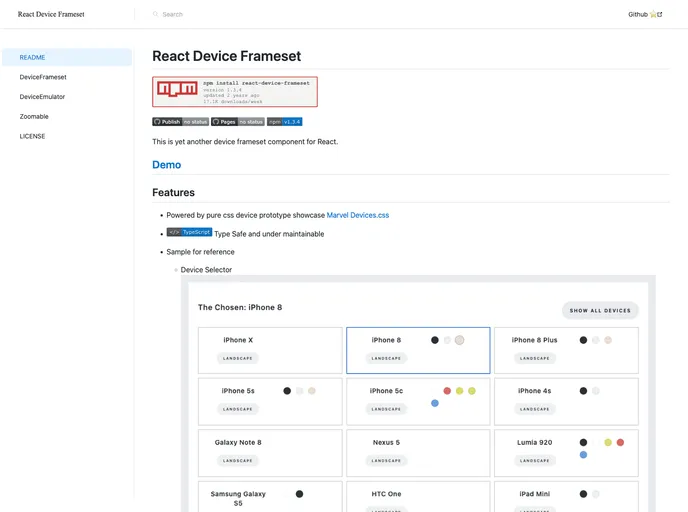Toggle Landscape for iPhone 4s
Image resolution: width=688 pixels, height=512 pixels.
pyautogui.click(x=534, y=409)
